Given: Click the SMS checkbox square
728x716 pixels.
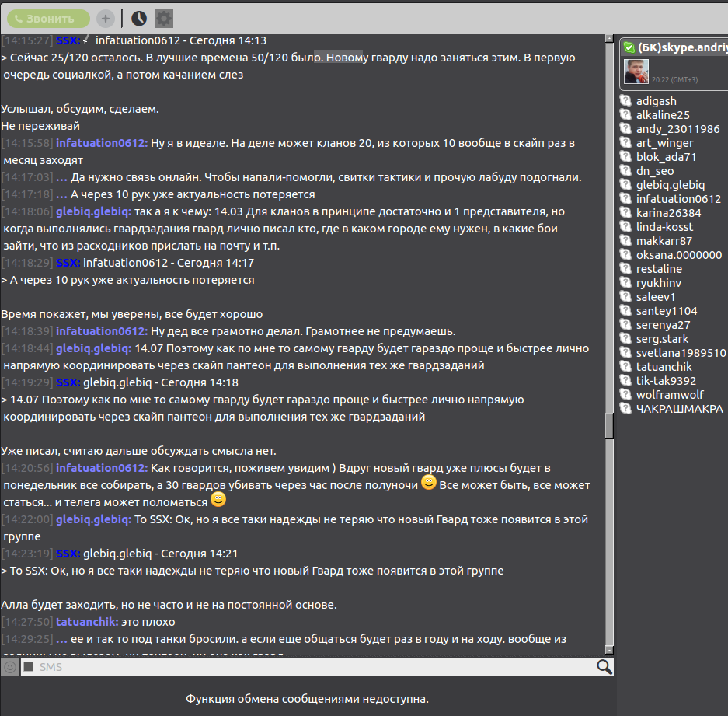Looking at the screenshot, I should pos(29,667).
